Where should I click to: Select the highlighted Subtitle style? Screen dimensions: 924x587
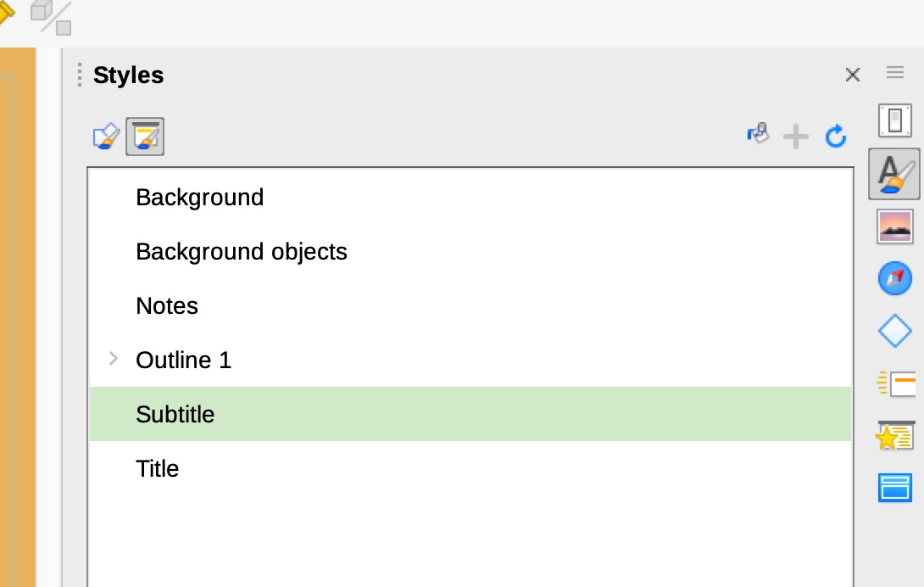[x=175, y=414]
